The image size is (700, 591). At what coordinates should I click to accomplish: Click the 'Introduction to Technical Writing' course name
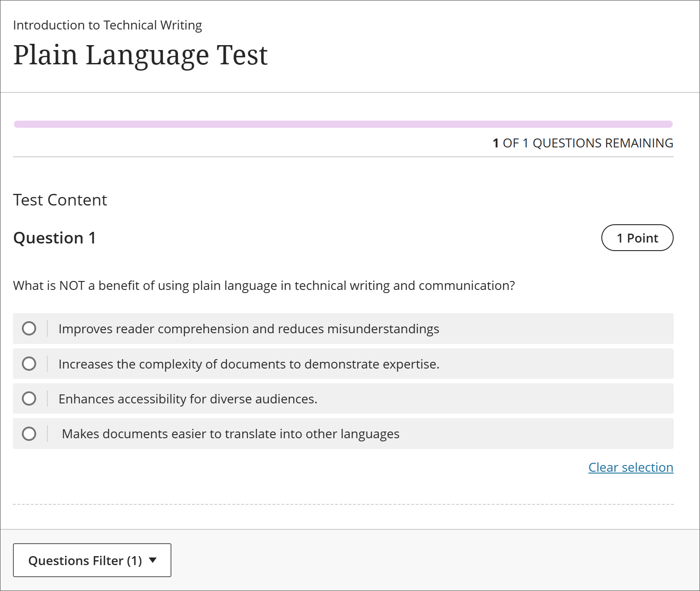click(107, 25)
